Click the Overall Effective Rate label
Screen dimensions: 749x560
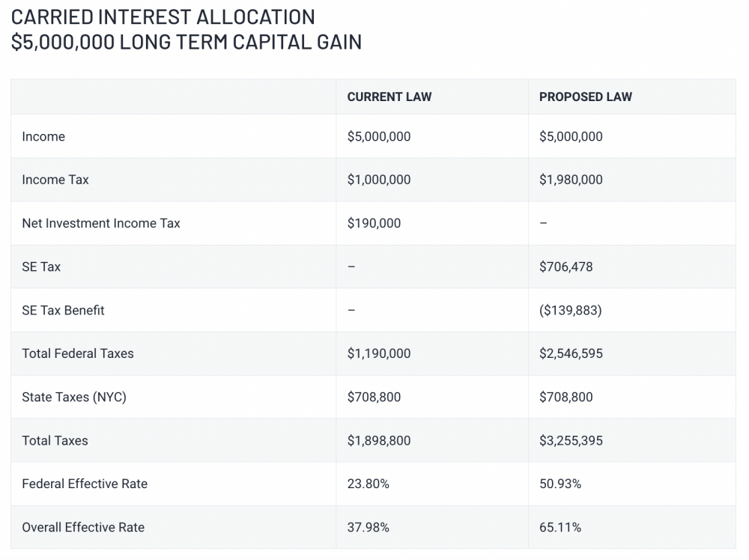(x=83, y=527)
